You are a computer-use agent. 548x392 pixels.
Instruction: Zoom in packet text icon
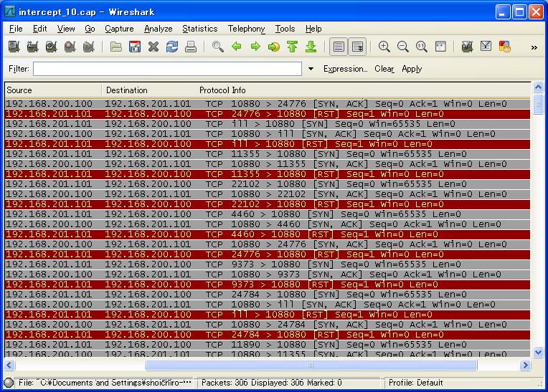coord(384,47)
